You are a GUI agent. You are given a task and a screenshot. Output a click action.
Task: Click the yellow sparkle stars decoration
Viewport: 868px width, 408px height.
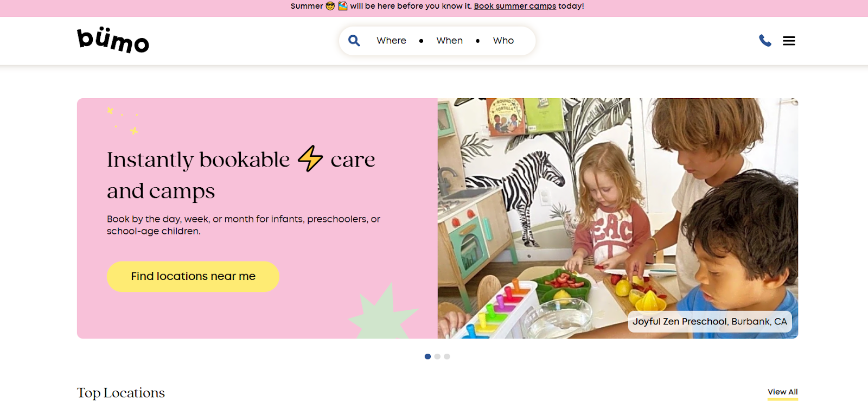pos(123,120)
